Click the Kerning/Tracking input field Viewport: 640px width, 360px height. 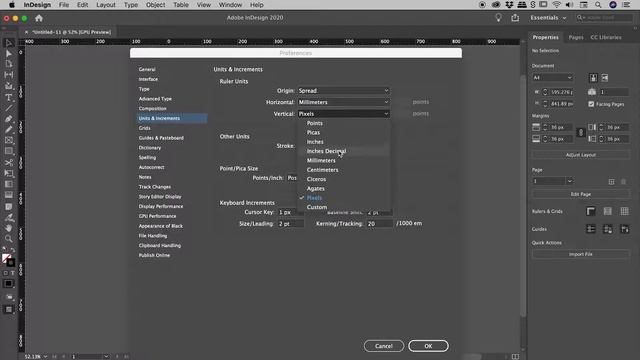(x=379, y=224)
